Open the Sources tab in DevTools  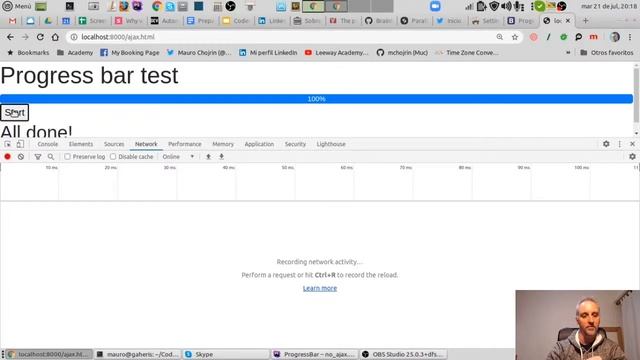114,144
